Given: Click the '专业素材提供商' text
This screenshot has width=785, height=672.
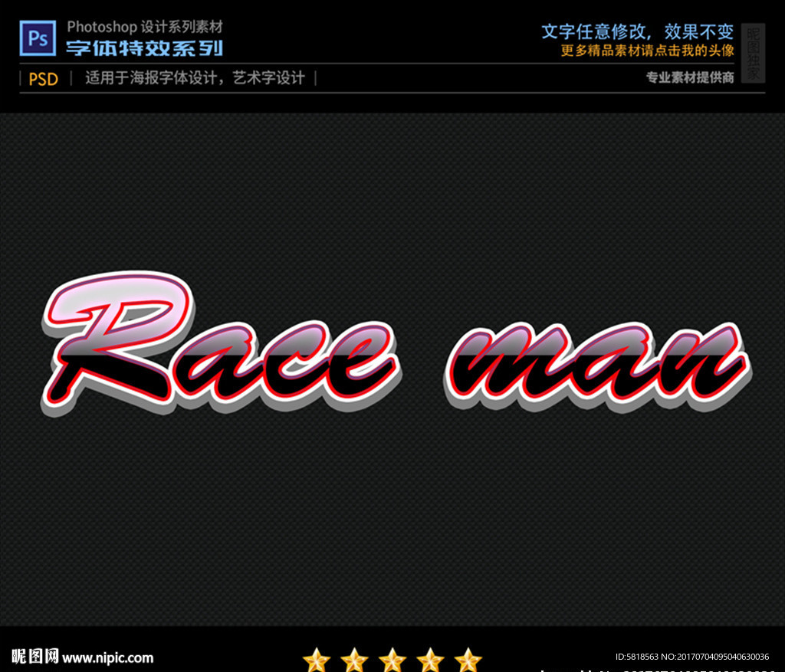Looking at the screenshot, I should [x=690, y=77].
